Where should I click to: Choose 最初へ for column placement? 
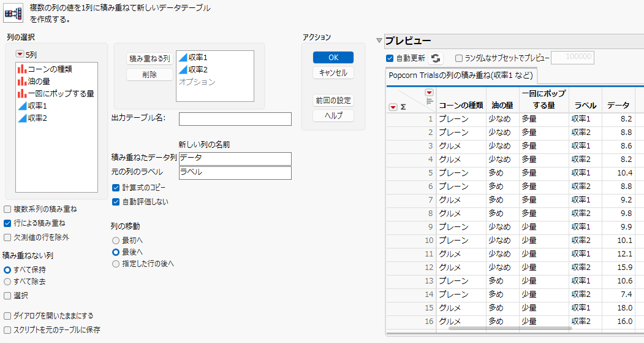point(116,241)
